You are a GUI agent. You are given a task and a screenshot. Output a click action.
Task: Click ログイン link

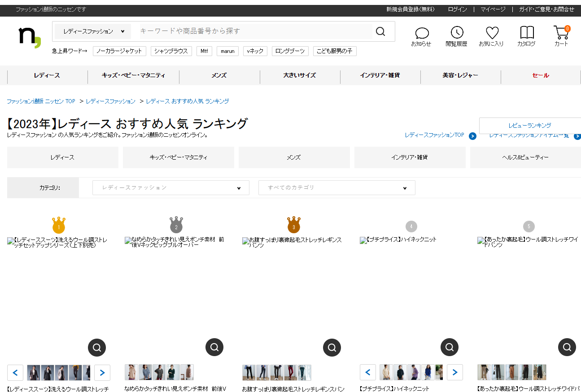pyautogui.click(x=457, y=9)
